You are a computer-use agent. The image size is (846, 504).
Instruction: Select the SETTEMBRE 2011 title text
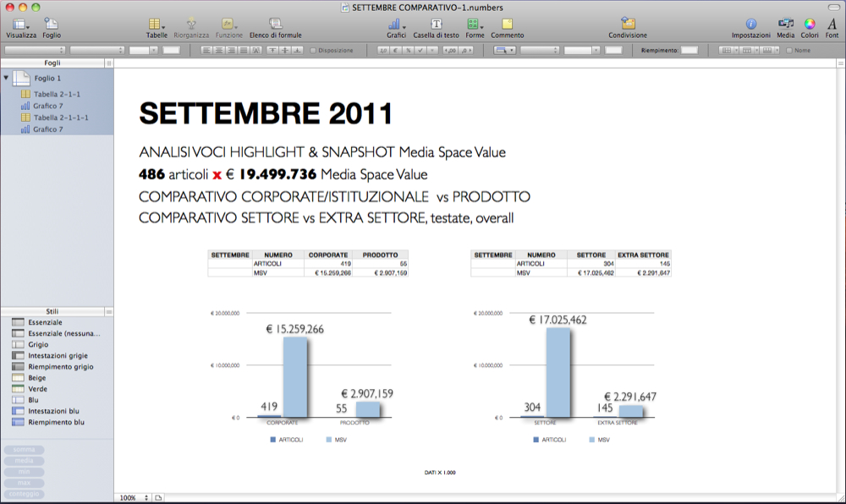tap(266, 113)
